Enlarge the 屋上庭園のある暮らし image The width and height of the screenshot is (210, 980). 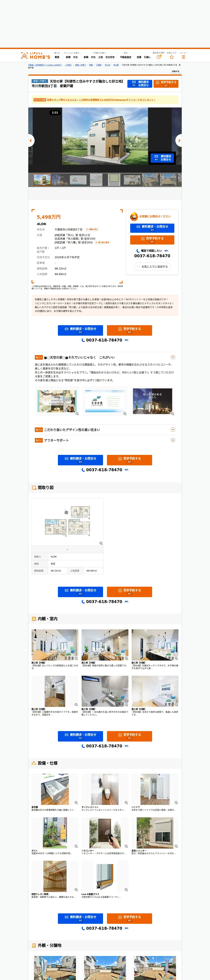[x=152, y=401]
